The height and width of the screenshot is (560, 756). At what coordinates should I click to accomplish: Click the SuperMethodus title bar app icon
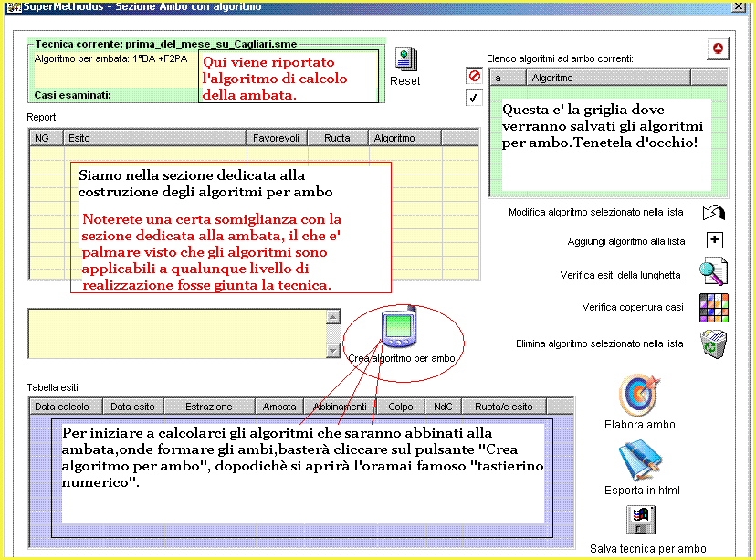coord(14,6)
